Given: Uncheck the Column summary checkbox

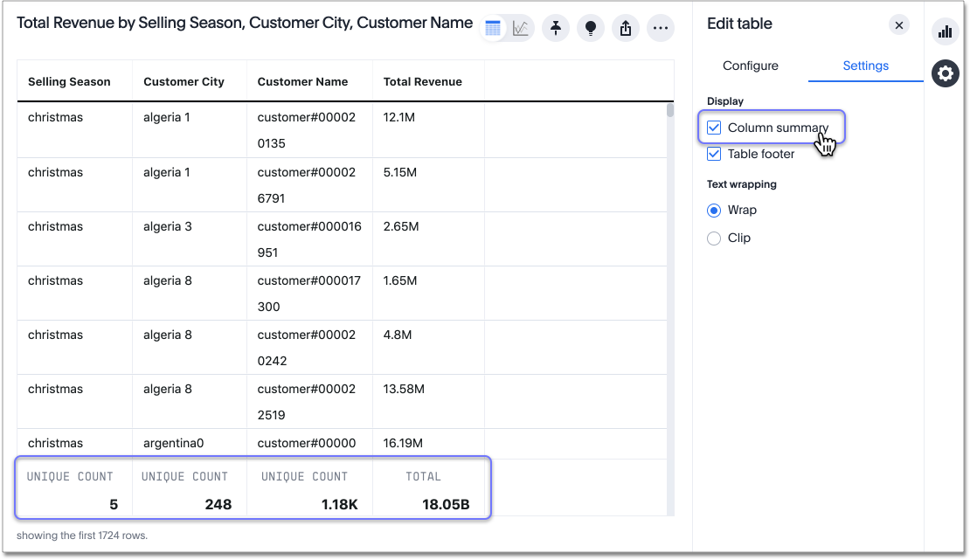Looking at the screenshot, I should pyautogui.click(x=714, y=128).
